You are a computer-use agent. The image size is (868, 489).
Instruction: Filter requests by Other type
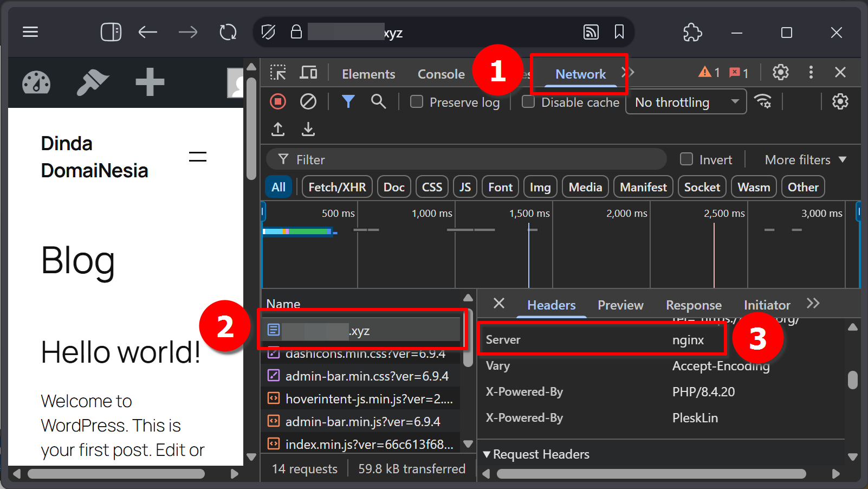803,187
